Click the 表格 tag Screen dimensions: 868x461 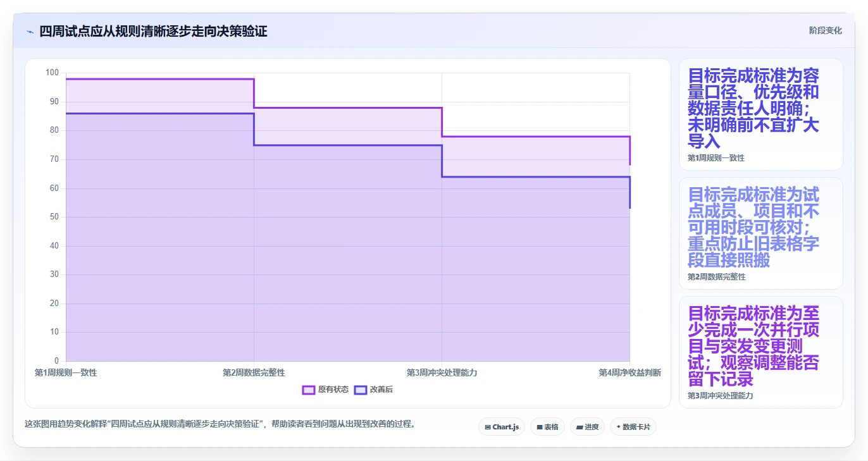tap(547, 427)
